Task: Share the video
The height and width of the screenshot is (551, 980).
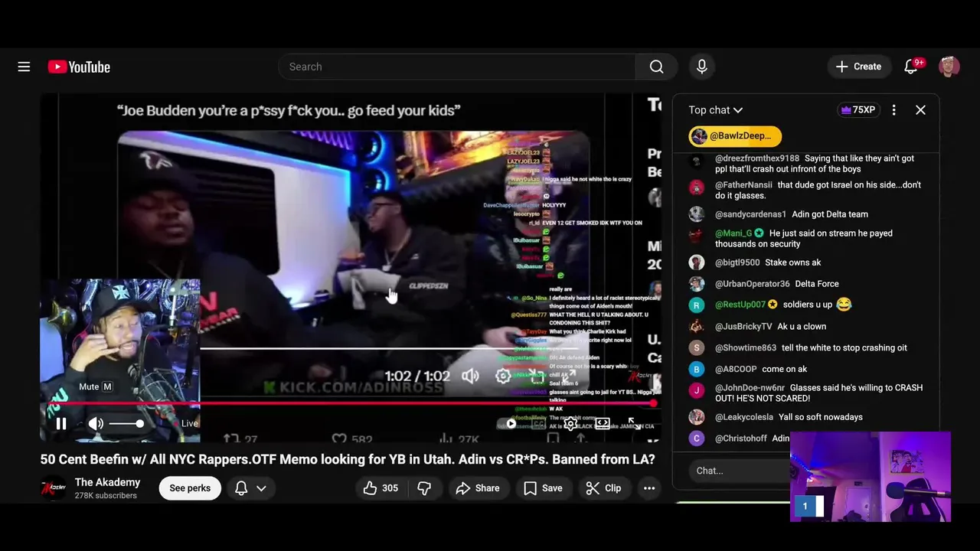Action: 478,488
